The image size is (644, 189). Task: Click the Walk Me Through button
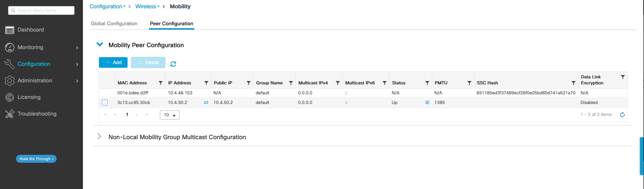[x=36, y=159]
